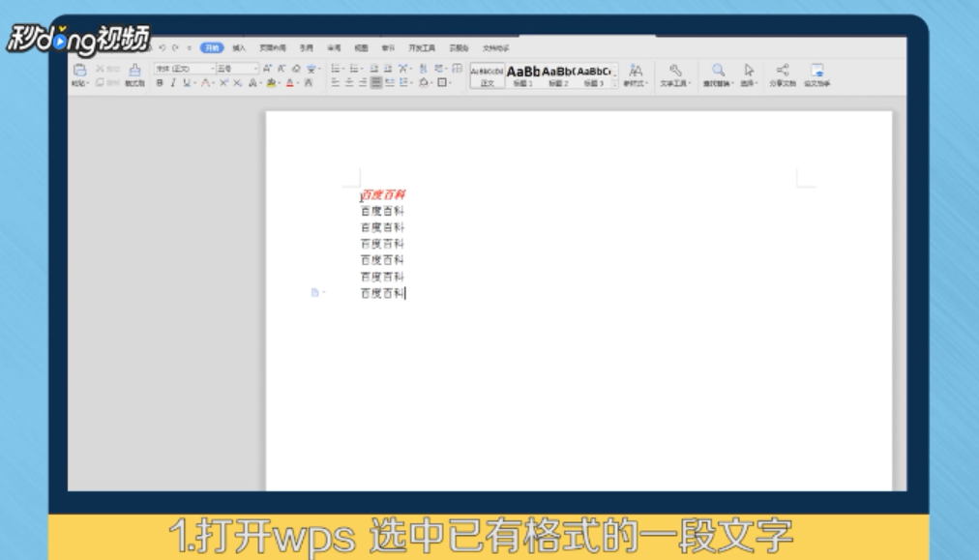Toggle subscript formatting
Viewport: 979px width, 560px height.
coord(237,83)
